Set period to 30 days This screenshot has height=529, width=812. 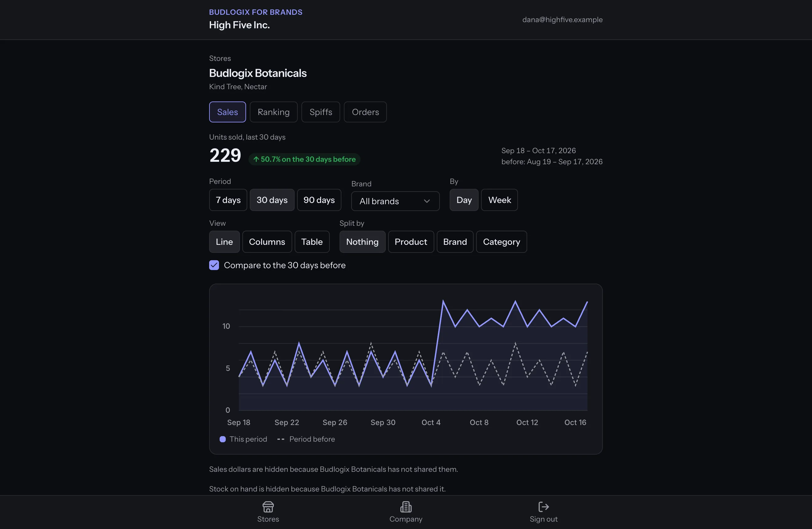[x=272, y=200]
